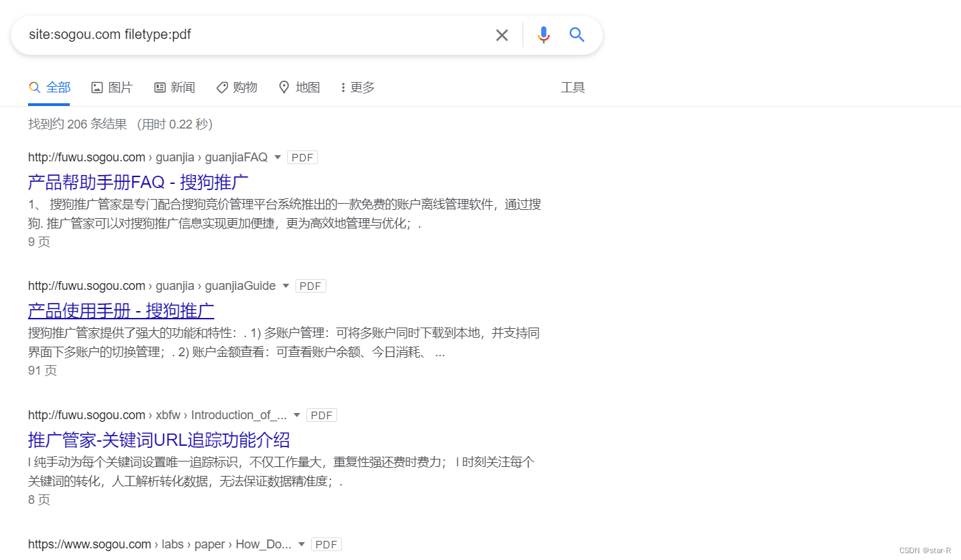Submit the query with the magnifier icon

[x=577, y=35]
